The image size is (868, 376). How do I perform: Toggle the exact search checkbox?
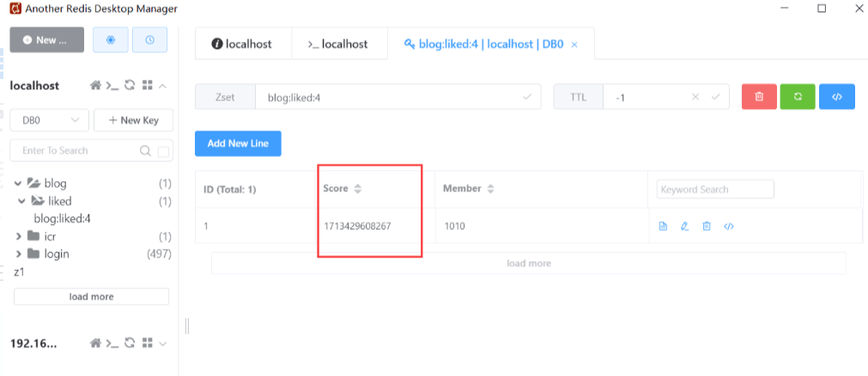tap(164, 152)
